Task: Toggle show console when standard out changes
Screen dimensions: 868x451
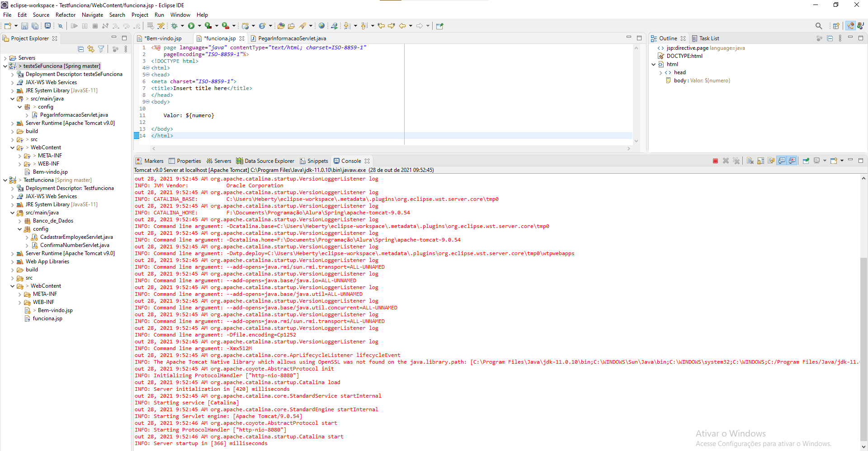Action: (782, 161)
